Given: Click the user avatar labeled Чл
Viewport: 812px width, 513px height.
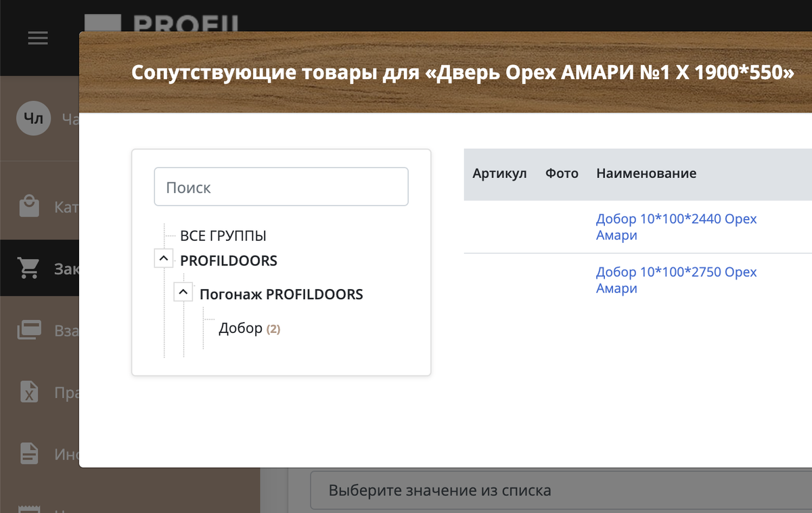Looking at the screenshot, I should point(34,119).
